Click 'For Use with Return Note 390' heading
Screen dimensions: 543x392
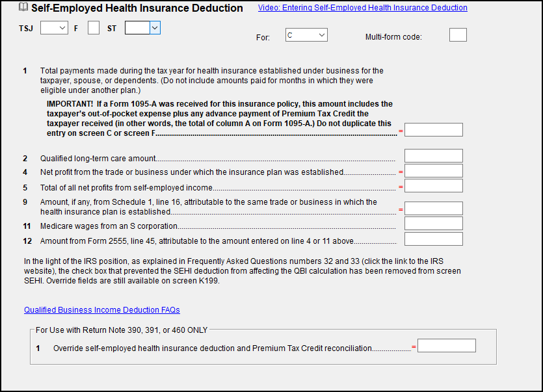122,330
